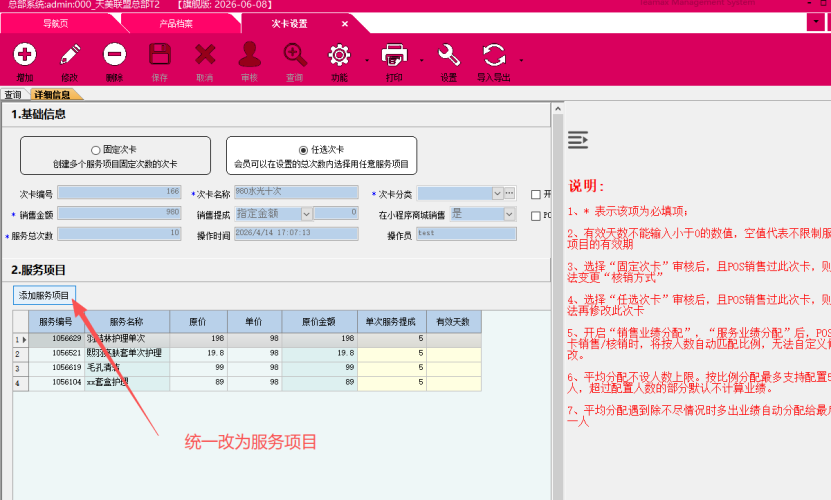Click the 次卡编号 field
The image size is (831, 500).
[119, 192]
